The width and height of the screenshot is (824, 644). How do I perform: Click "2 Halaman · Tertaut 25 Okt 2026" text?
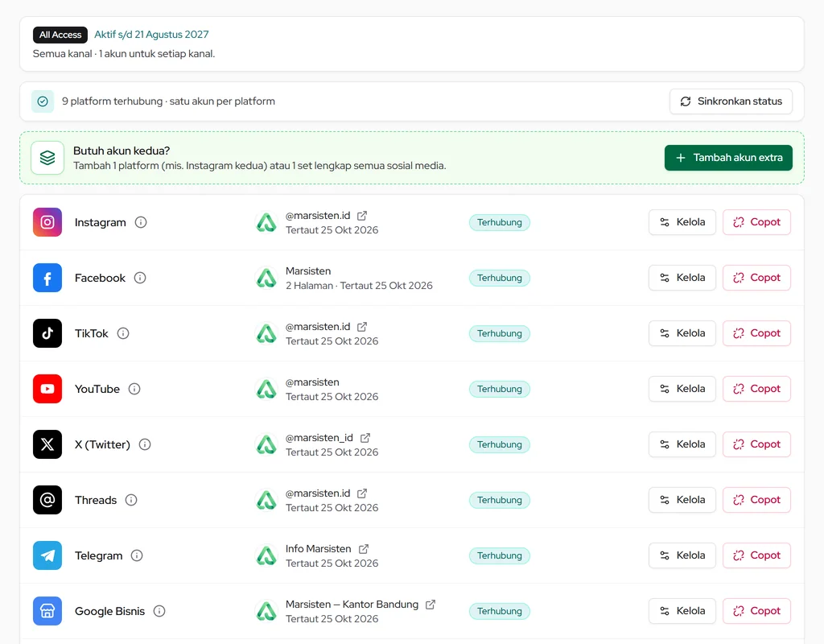[359, 286]
